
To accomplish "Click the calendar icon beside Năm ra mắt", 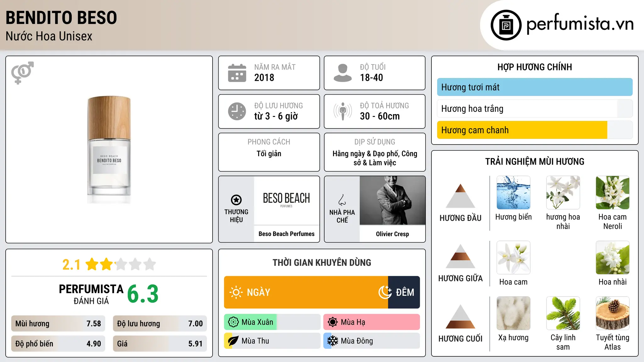I will pyautogui.click(x=237, y=73).
